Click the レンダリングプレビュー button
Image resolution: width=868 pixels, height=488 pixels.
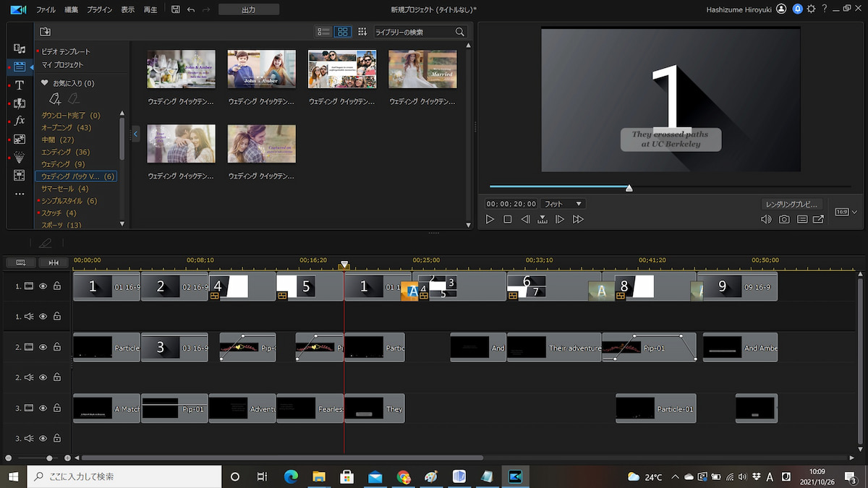click(791, 204)
